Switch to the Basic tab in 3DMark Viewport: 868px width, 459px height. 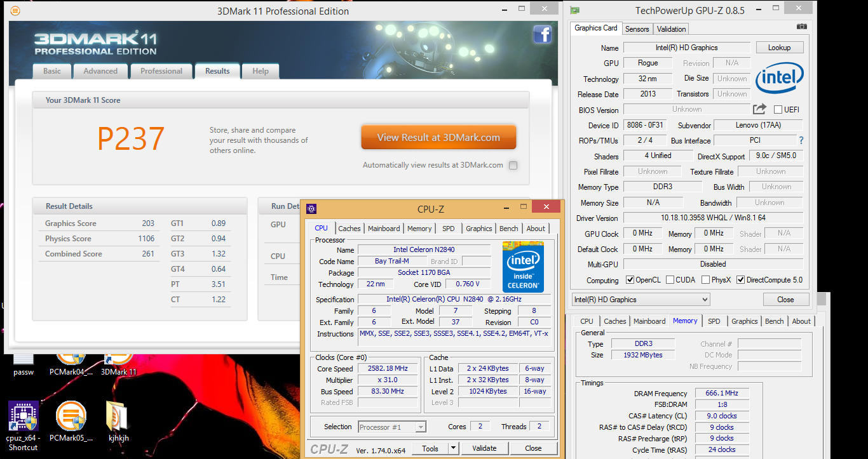point(52,71)
